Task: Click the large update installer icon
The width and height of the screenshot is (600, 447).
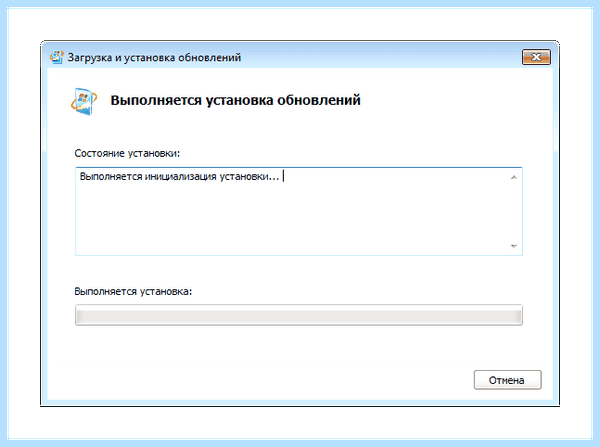Action: tap(84, 101)
